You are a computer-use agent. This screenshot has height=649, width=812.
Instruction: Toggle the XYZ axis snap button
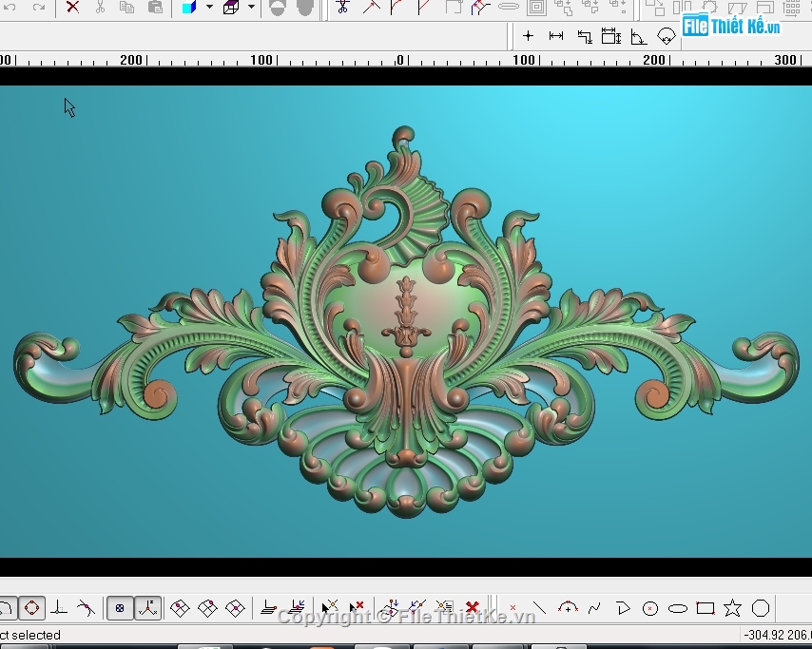tap(148, 608)
